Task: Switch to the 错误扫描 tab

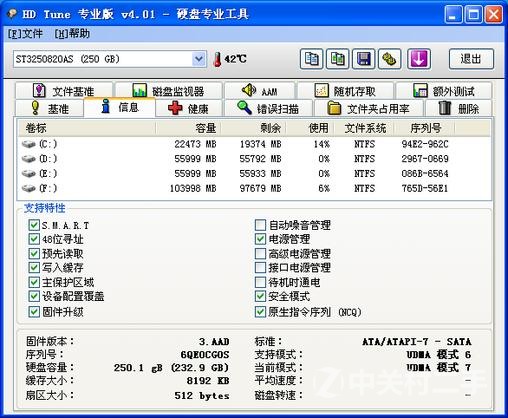Action: [269, 109]
